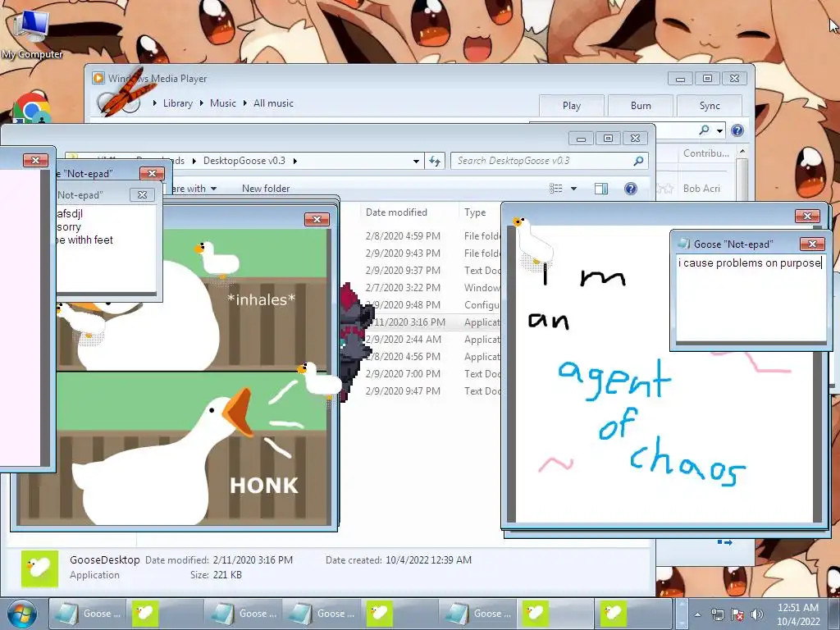Screen dimensions: 840x630
Task: Open Action Center flag in system tray
Action: pyautogui.click(x=737, y=614)
